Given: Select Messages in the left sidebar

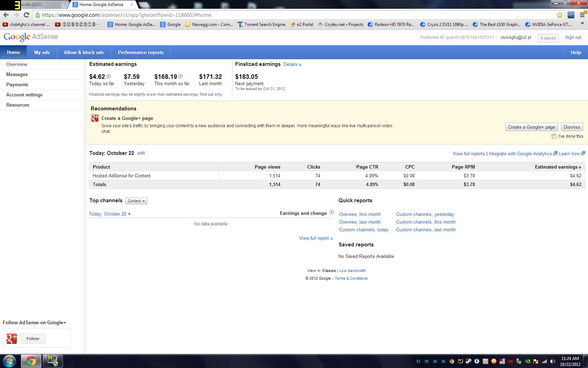Looking at the screenshot, I should point(42,74).
